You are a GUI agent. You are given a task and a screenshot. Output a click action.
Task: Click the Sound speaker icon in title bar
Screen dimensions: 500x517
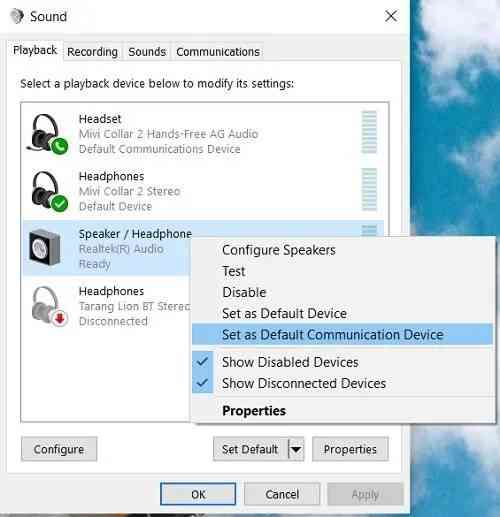point(17,16)
